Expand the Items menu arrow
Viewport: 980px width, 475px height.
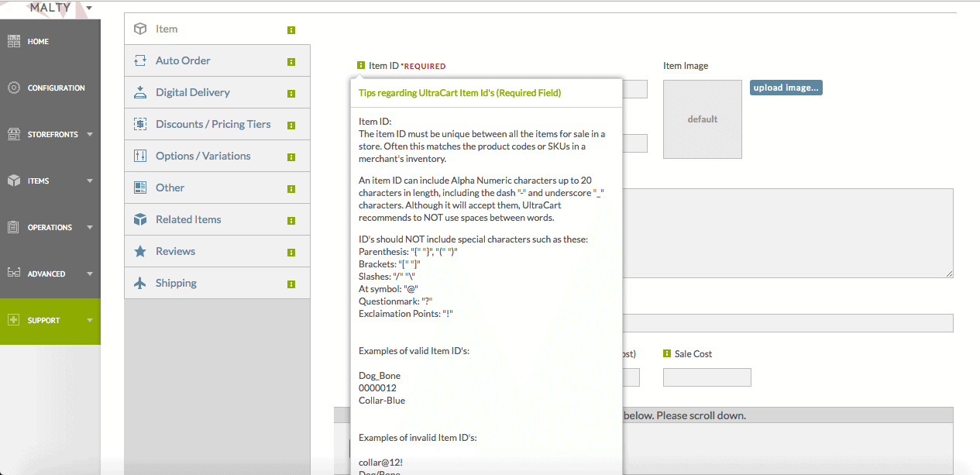point(90,181)
